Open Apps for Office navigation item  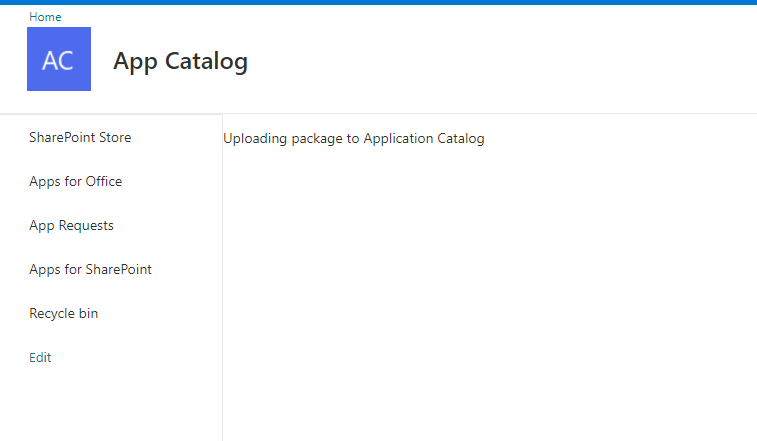[75, 181]
